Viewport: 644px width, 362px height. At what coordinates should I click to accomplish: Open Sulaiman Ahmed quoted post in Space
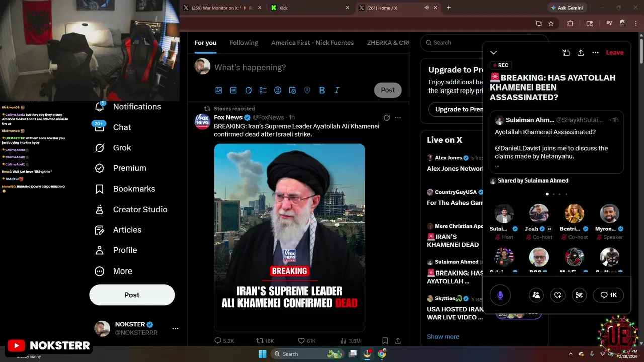(x=556, y=142)
